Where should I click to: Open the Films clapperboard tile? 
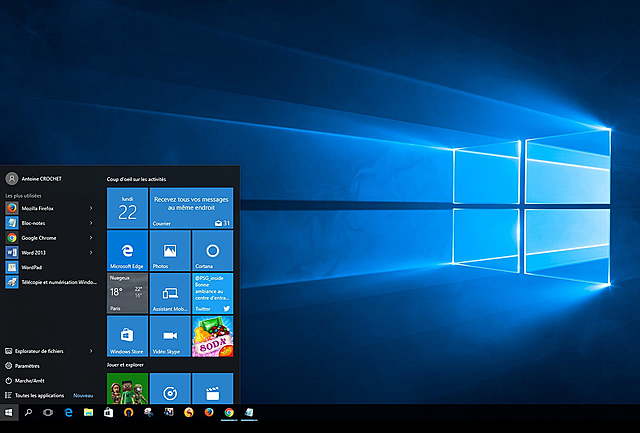pos(212,388)
